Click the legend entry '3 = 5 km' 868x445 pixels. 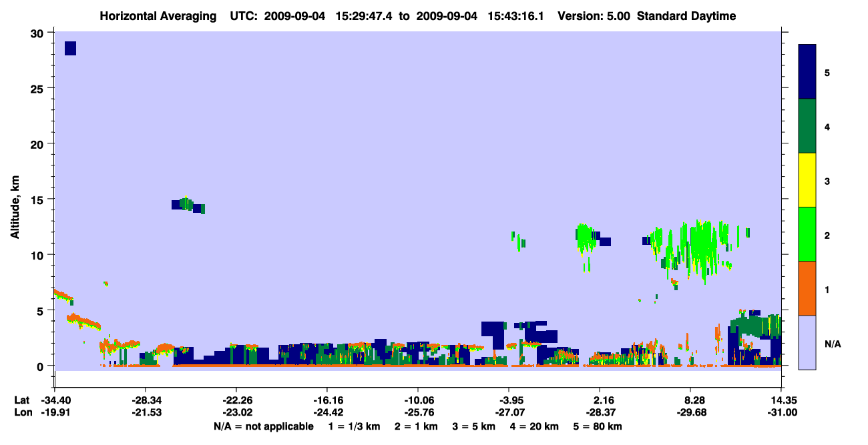coord(475,426)
